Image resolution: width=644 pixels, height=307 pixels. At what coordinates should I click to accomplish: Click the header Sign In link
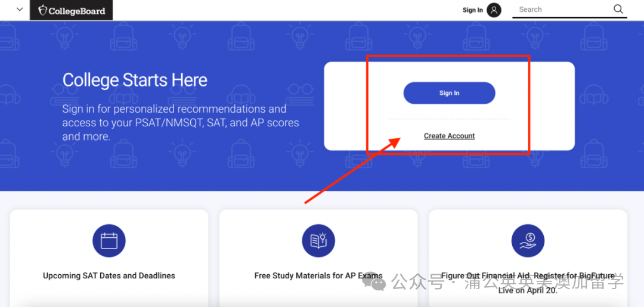pos(473,10)
